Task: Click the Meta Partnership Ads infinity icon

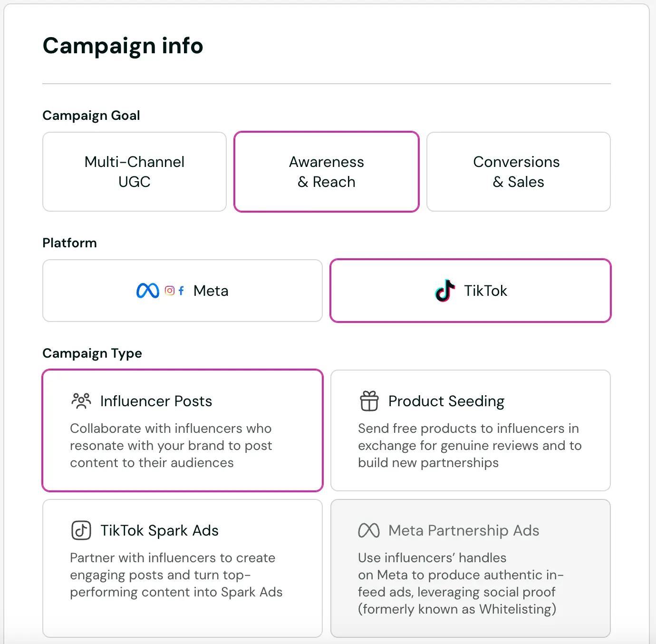Action: tap(369, 530)
